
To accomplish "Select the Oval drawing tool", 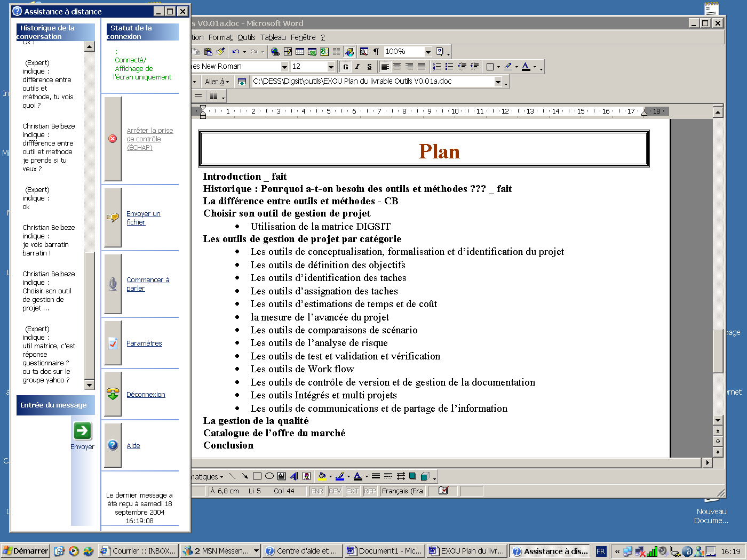I will pyautogui.click(x=269, y=476).
